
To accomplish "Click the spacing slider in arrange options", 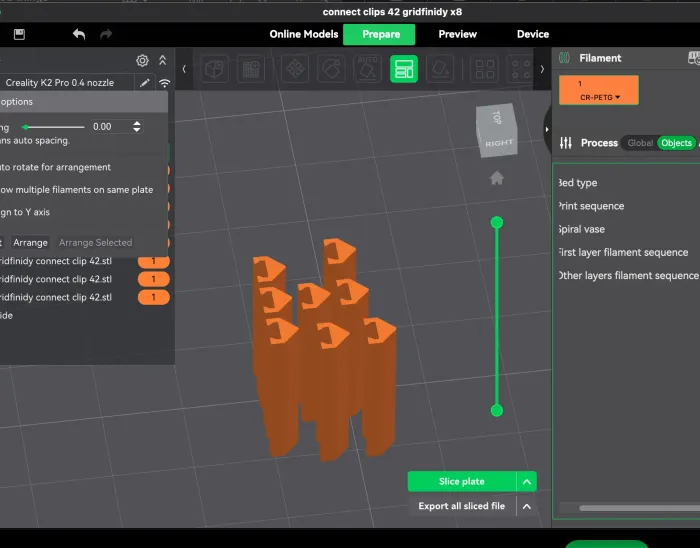I will pos(53,127).
